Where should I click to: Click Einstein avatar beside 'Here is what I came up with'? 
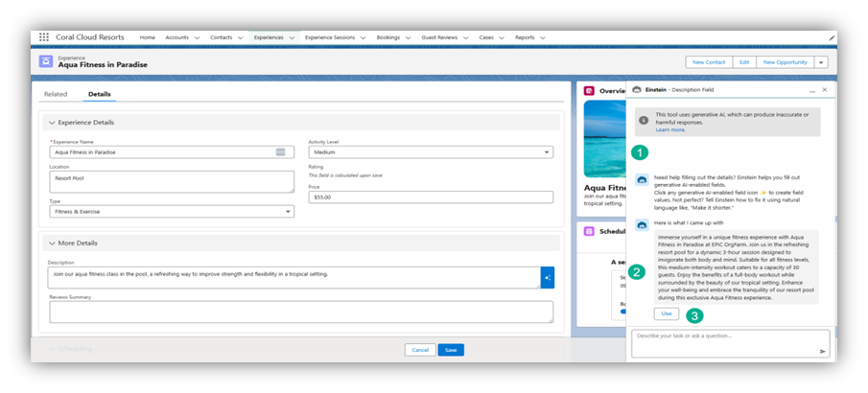coord(643,224)
